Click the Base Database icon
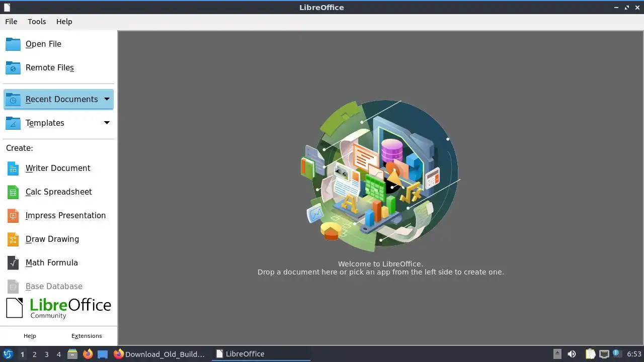 pos(13,287)
